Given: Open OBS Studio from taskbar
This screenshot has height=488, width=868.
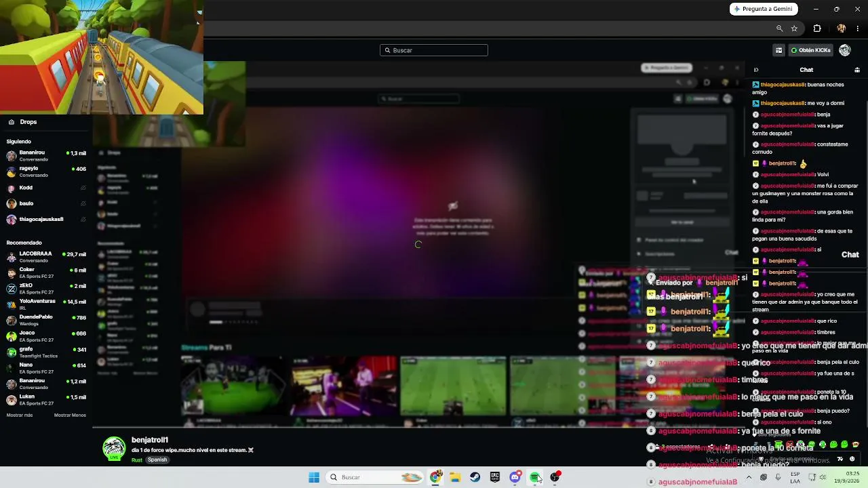Looking at the screenshot, I should point(555,477).
